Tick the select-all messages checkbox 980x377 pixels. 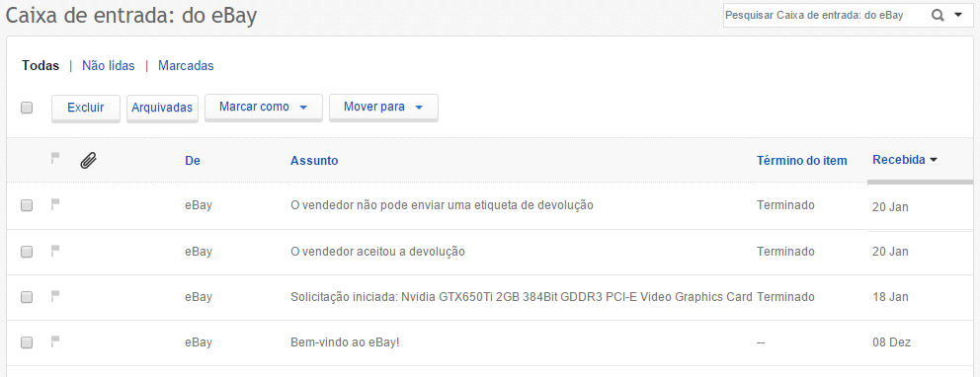(27, 108)
